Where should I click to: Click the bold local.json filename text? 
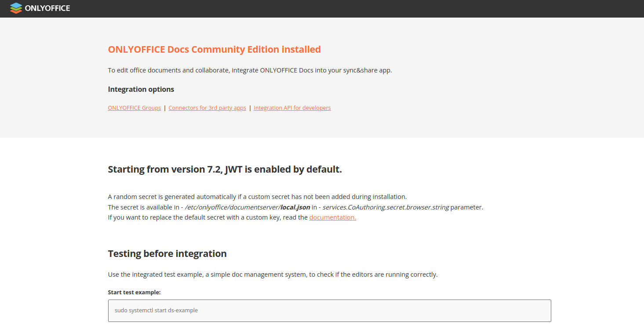click(295, 207)
